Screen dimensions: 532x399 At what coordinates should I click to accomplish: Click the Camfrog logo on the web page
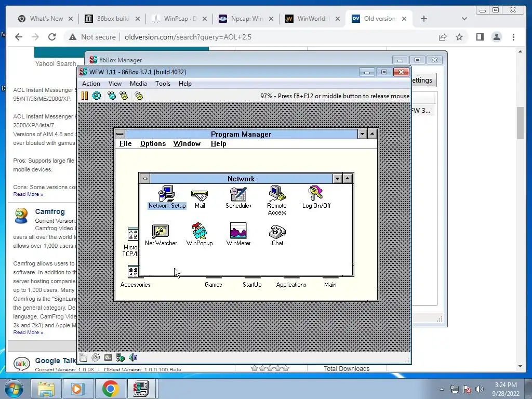pos(21,216)
